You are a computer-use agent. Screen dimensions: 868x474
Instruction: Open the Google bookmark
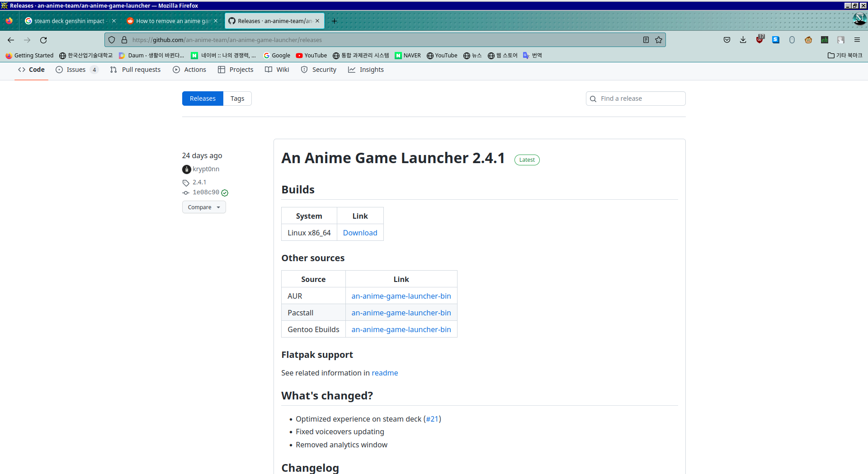click(x=277, y=56)
